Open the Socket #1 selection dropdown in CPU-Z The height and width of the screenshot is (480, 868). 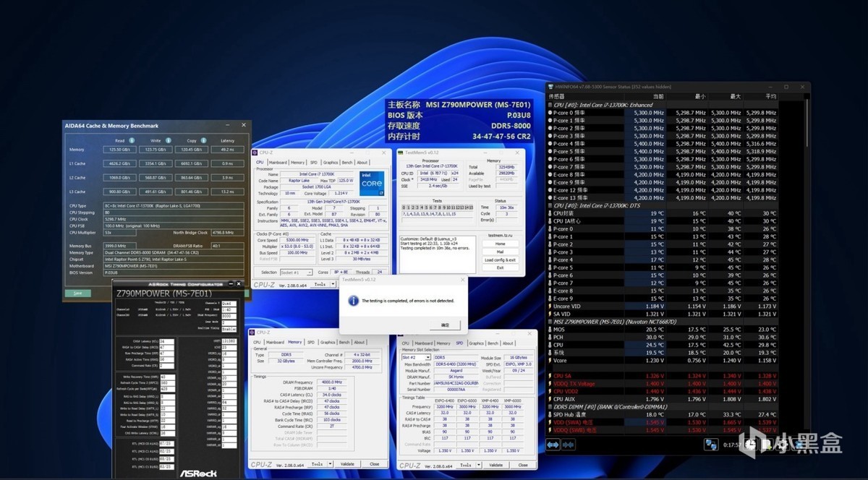[x=298, y=272]
